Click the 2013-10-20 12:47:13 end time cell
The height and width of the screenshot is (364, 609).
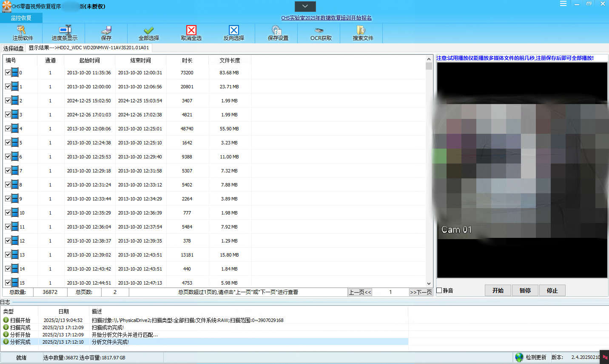pyautogui.click(x=140, y=283)
